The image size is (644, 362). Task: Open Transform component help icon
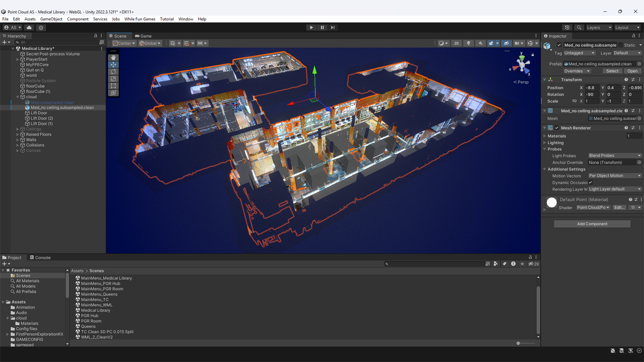[x=626, y=80]
